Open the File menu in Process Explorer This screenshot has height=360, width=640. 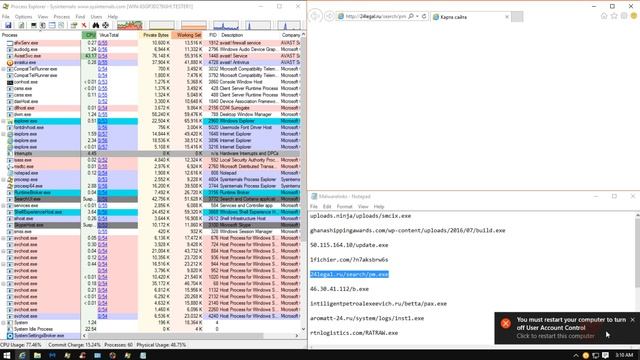point(6,17)
